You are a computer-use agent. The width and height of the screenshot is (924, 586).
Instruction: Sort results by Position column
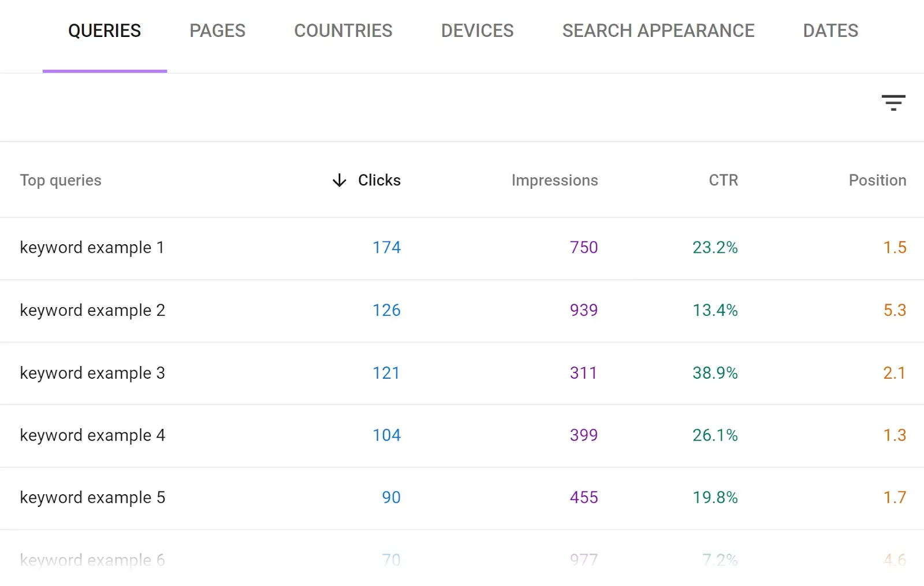pos(876,180)
